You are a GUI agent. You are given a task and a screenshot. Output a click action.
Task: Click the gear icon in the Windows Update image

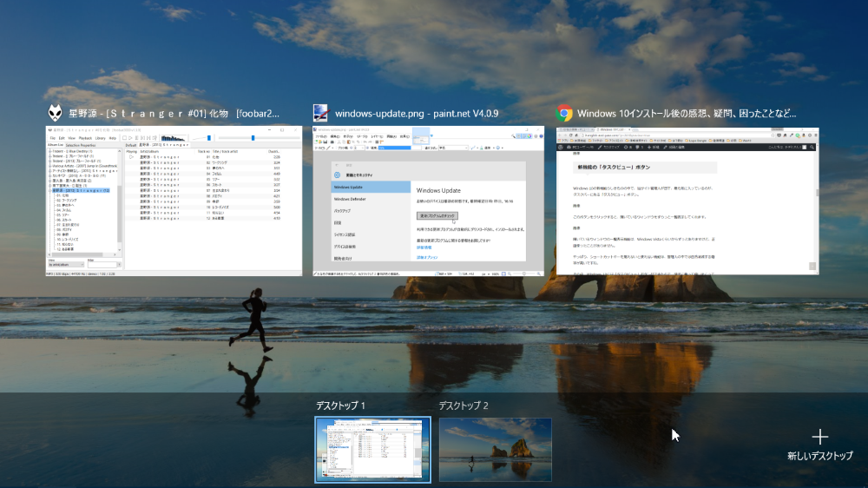pyautogui.click(x=338, y=175)
